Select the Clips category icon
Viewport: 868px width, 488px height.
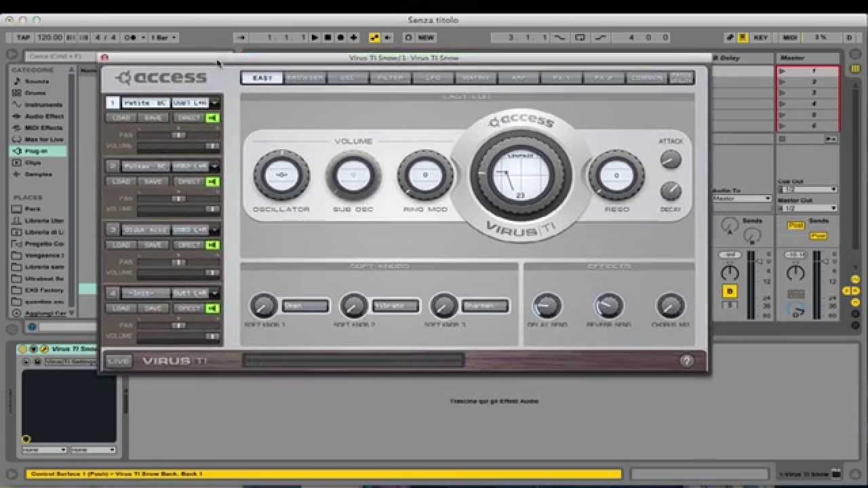[x=17, y=163]
